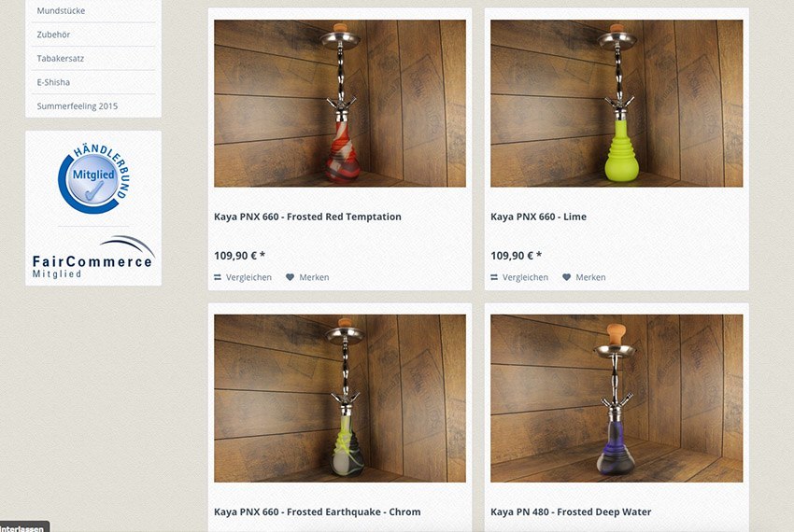Click heart icon under Kaya PNX 660 Lime

coord(567,277)
